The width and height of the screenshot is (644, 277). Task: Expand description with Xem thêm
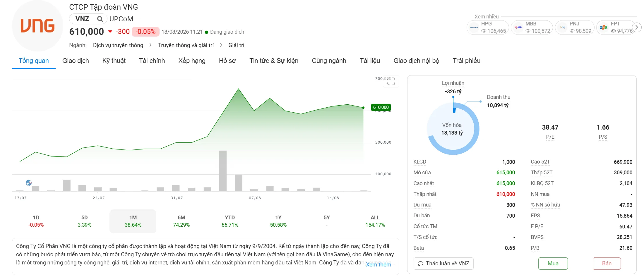(x=378, y=264)
